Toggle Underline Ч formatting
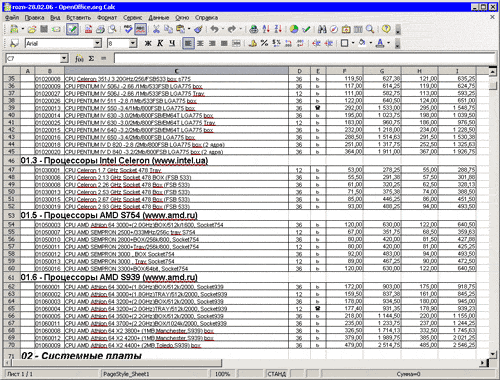This screenshot has width=500, height=380. point(172,43)
